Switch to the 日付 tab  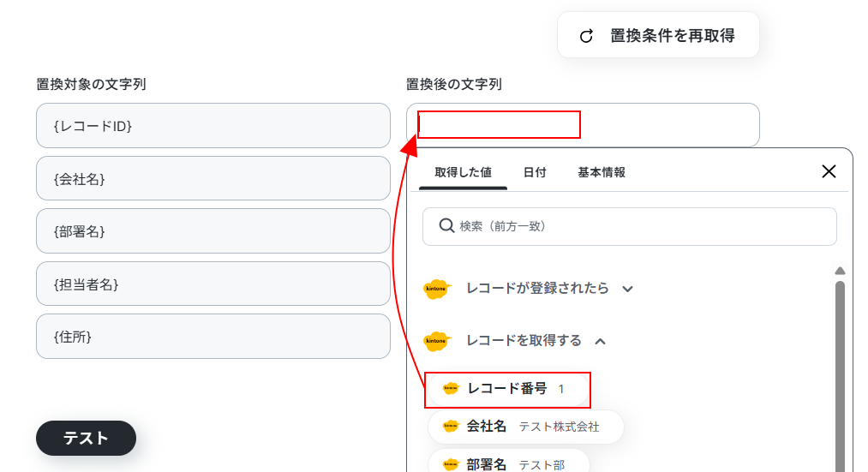(535, 173)
